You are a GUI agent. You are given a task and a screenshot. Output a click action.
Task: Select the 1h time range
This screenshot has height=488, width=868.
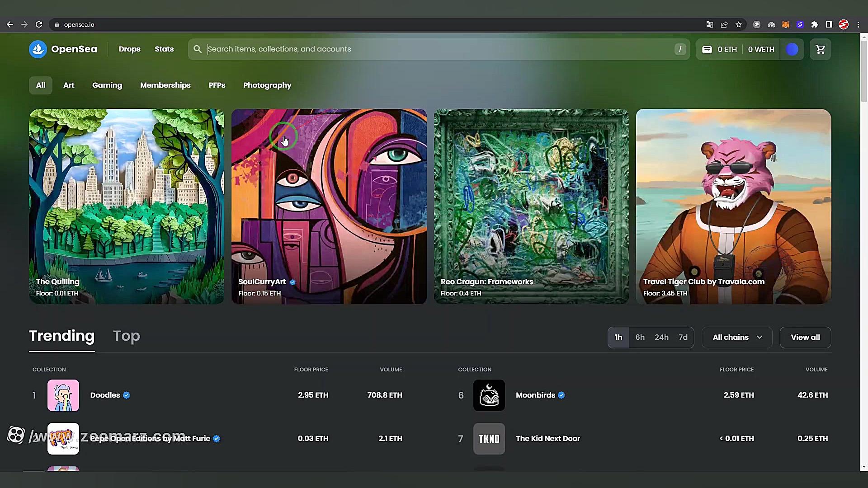(618, 338)
